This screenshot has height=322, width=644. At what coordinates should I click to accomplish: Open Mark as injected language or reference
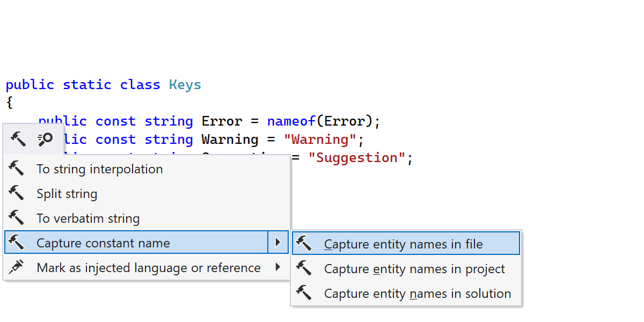point(149,268)
